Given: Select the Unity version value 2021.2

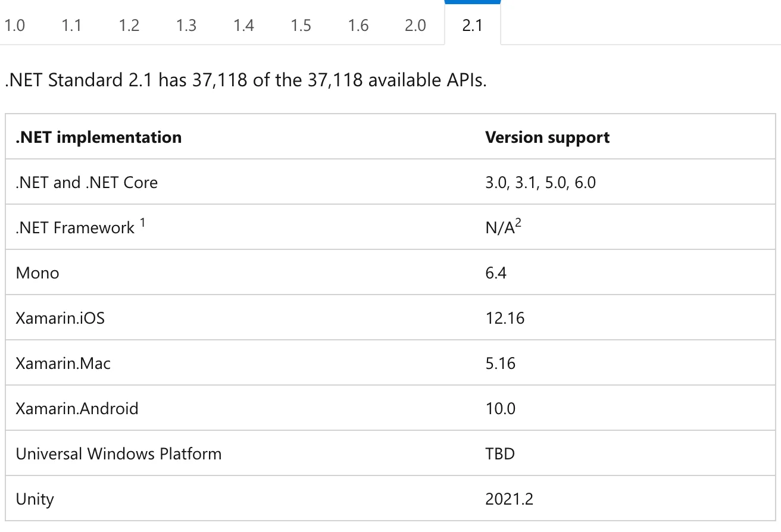Looking at the screenshot, I should [x=510, y=499].
